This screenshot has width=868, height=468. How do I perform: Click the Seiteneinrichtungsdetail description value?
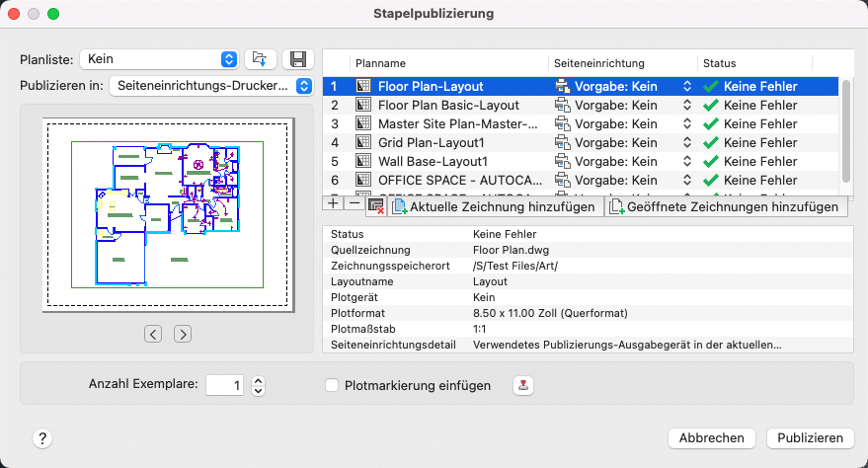tap(627, 345)
